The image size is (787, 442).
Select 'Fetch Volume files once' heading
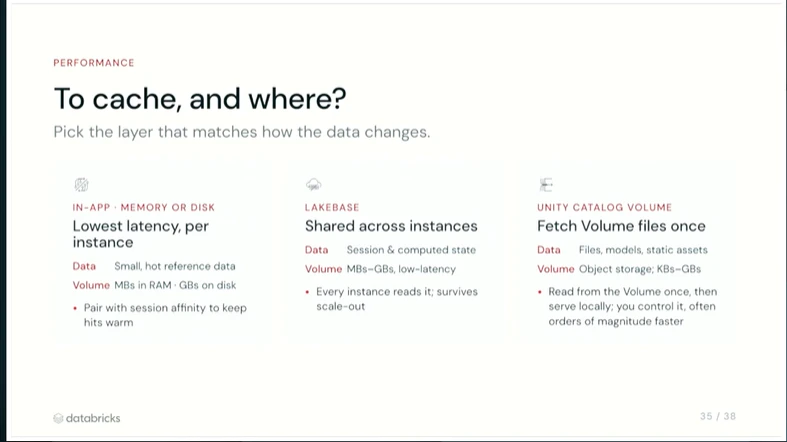point(621,226)
